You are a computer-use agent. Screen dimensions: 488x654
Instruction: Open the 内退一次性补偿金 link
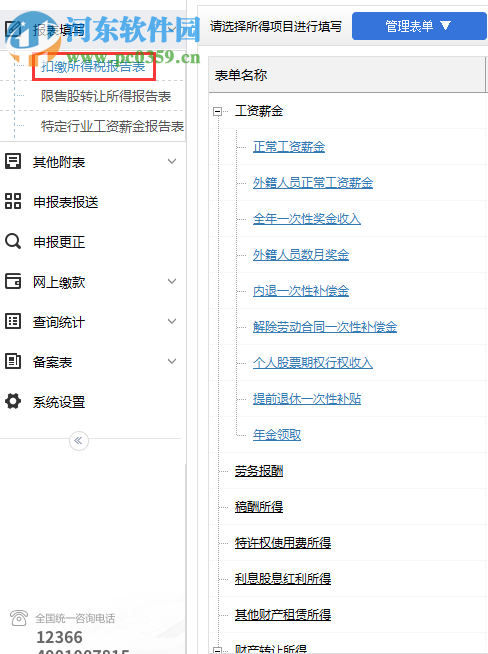[301, 291]
